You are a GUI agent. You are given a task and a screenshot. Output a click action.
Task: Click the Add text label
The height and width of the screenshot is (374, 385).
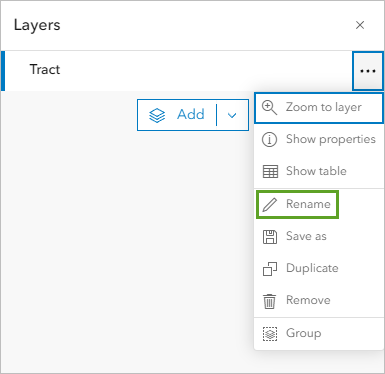coord(191,114)
